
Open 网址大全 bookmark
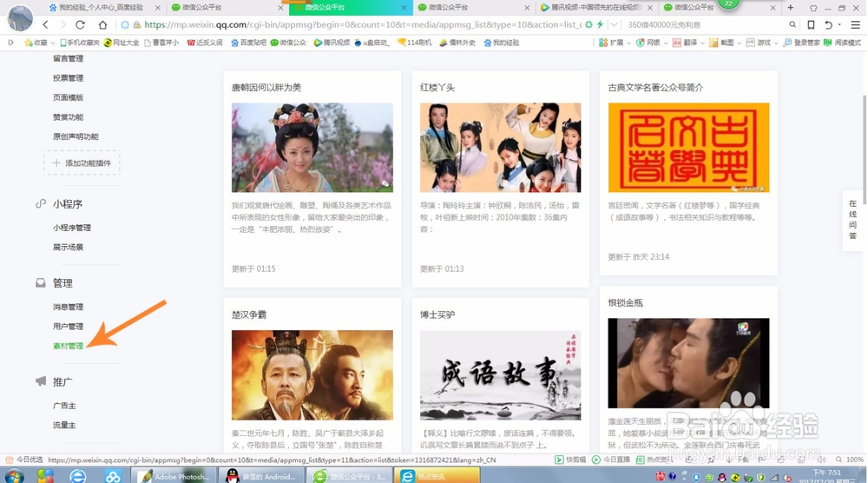click(x=122, y=43)
